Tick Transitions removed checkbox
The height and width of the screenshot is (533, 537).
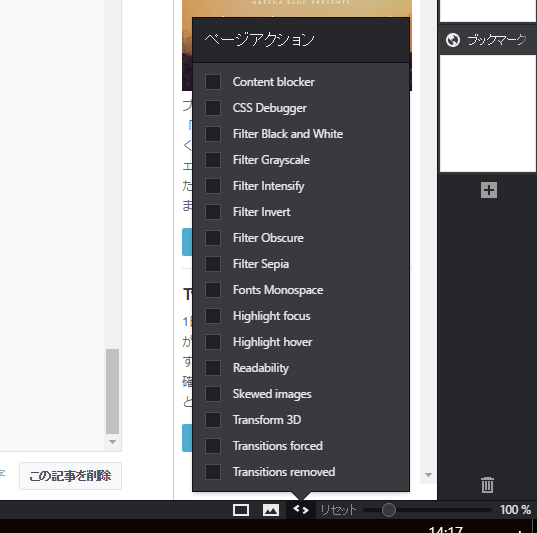[x=213, y=472]
